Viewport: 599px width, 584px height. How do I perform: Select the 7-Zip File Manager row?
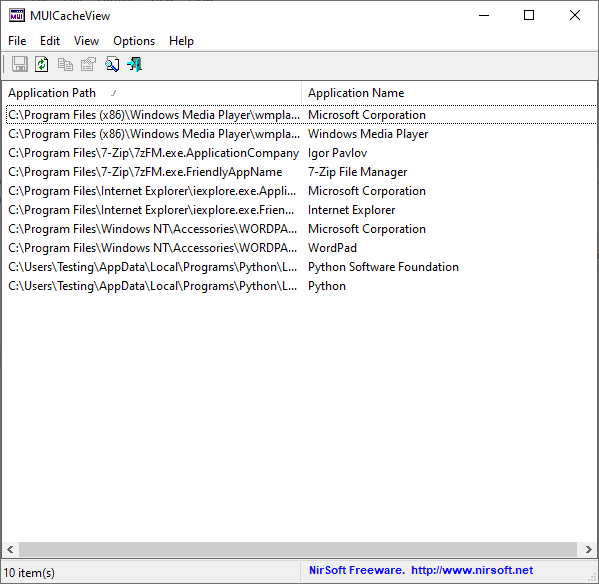(301, 172)
